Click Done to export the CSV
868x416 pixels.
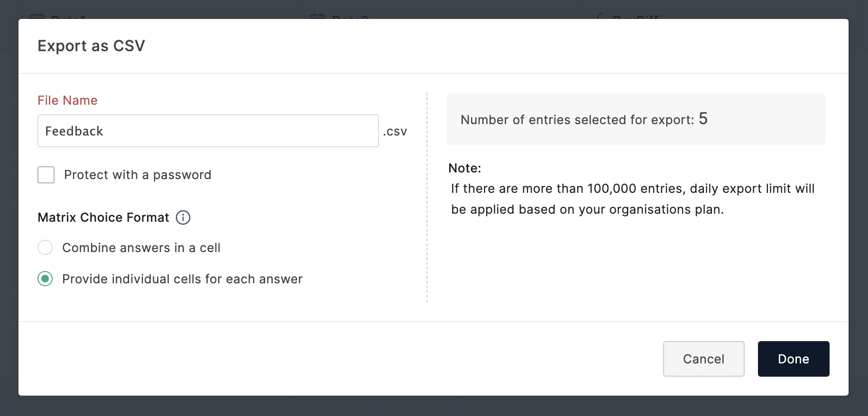793,359
